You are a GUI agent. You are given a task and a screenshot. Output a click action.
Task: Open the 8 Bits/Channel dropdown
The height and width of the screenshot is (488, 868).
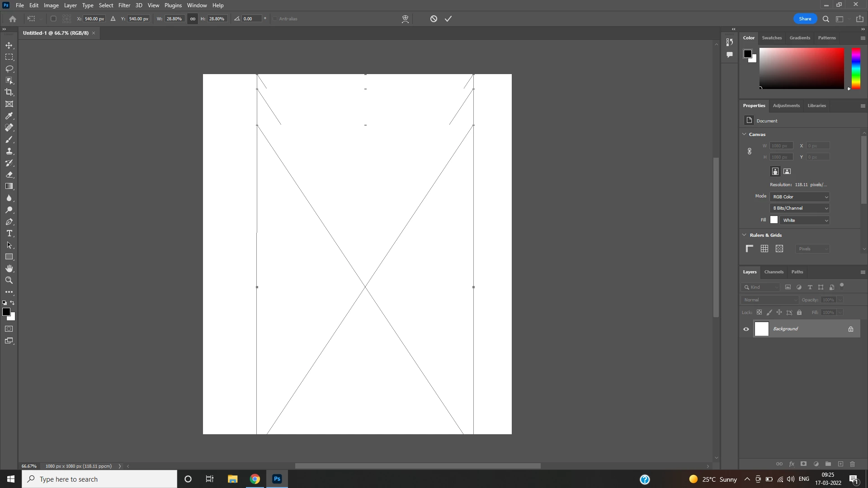(x=800, y=208)
